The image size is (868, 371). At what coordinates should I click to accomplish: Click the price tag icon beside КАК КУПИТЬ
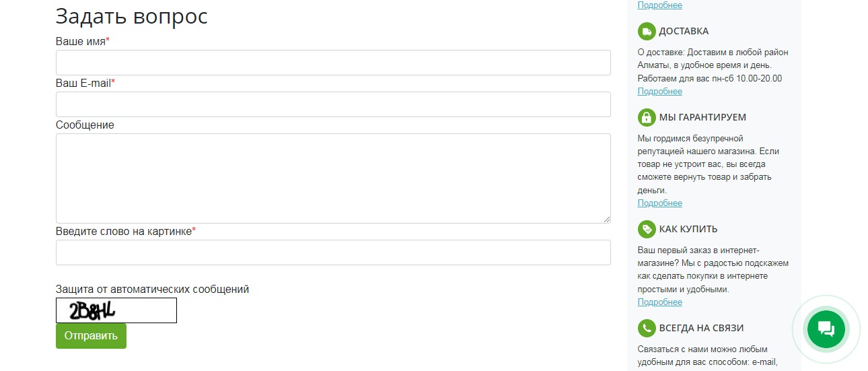(647, 229)
